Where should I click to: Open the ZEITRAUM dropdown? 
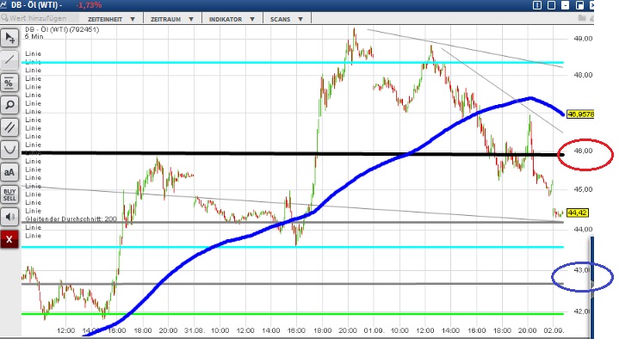coord(171,19)
